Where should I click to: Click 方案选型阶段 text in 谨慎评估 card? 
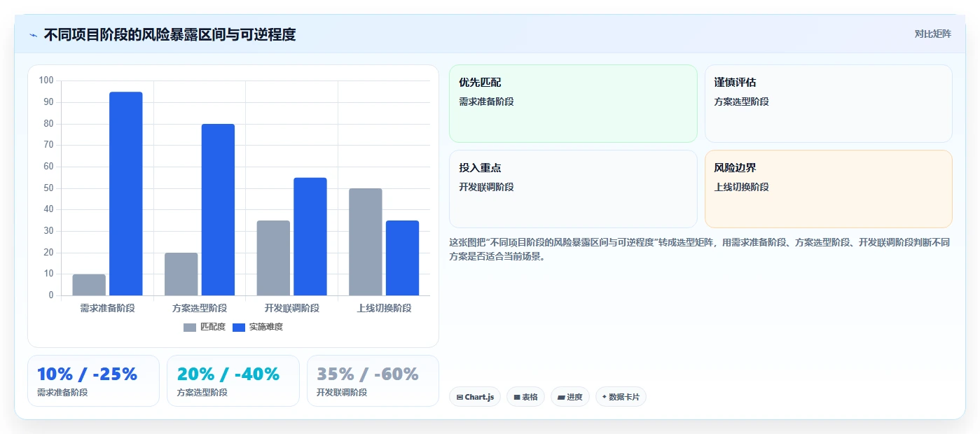[742, 102]
